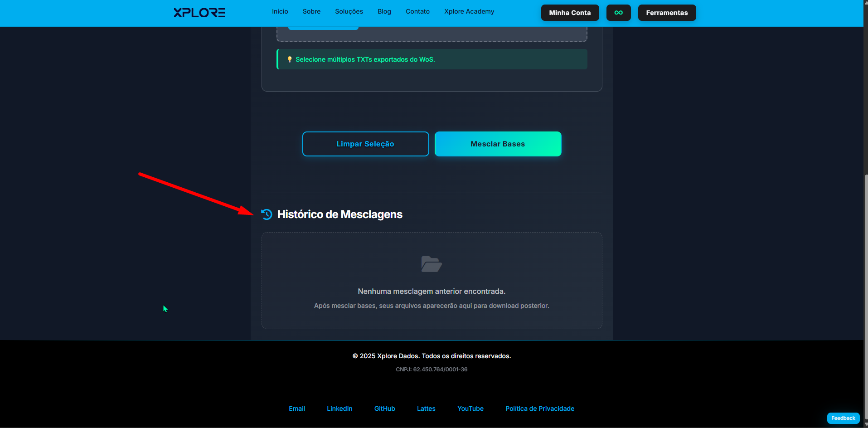The width and height of the screenshot is (868, 428).
Task: Navigate to the Blog
Action: tap(384, 12)
